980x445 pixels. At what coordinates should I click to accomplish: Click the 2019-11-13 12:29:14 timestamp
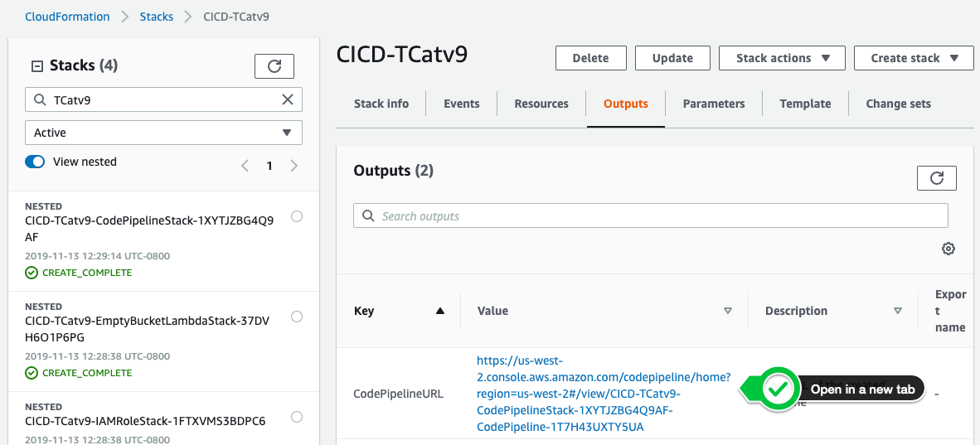(98, 256)
